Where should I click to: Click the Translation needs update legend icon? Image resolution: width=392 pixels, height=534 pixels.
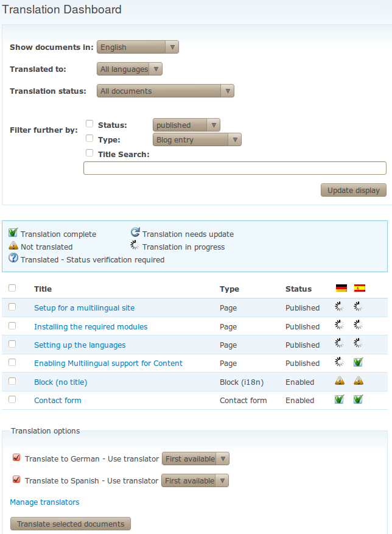(135, 232)
